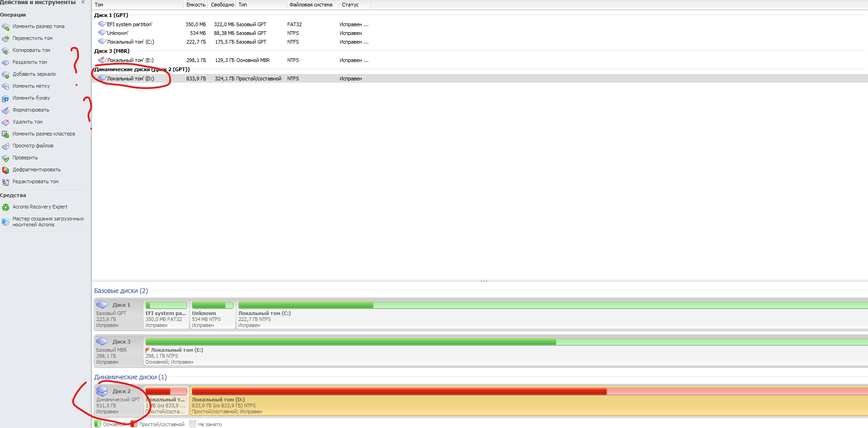868x428 pixels.
Task: Select the Диск 3 drive icon in the disk map
Action: (x=102, y=342)
